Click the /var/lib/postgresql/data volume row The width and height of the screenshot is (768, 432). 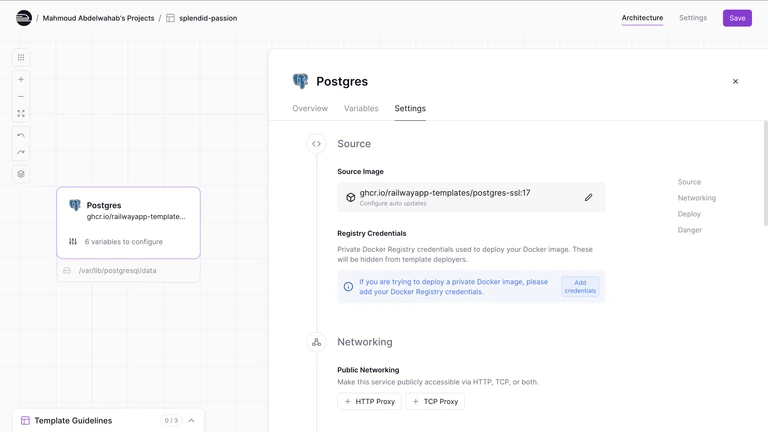(128, 270)
